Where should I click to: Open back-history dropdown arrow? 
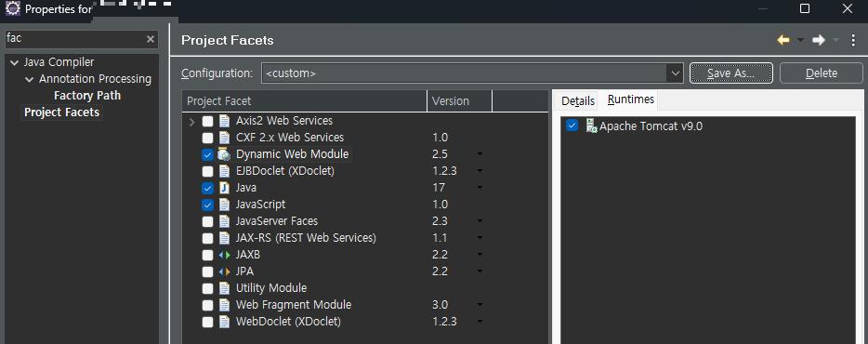(x=800, y=40)
